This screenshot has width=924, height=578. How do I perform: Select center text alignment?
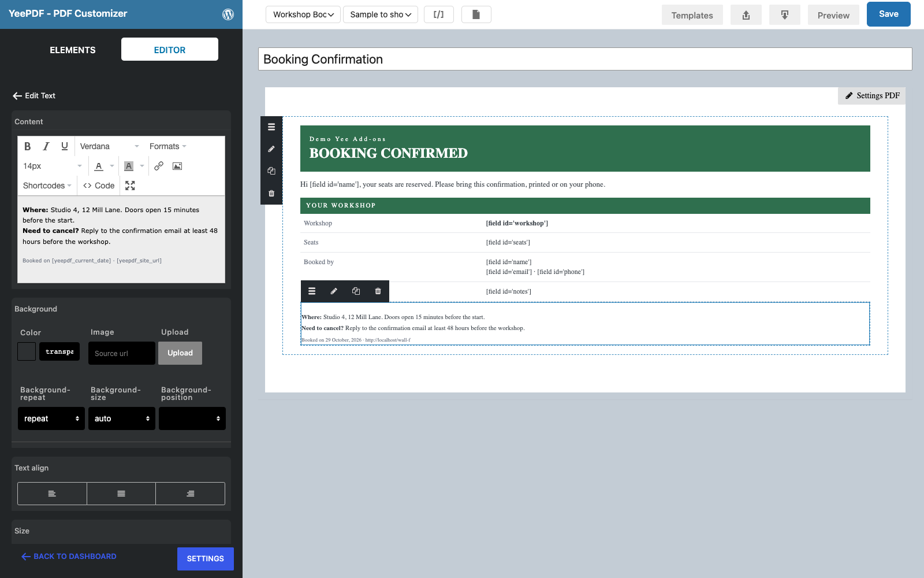pyautogui.click(x=121, y=494)
